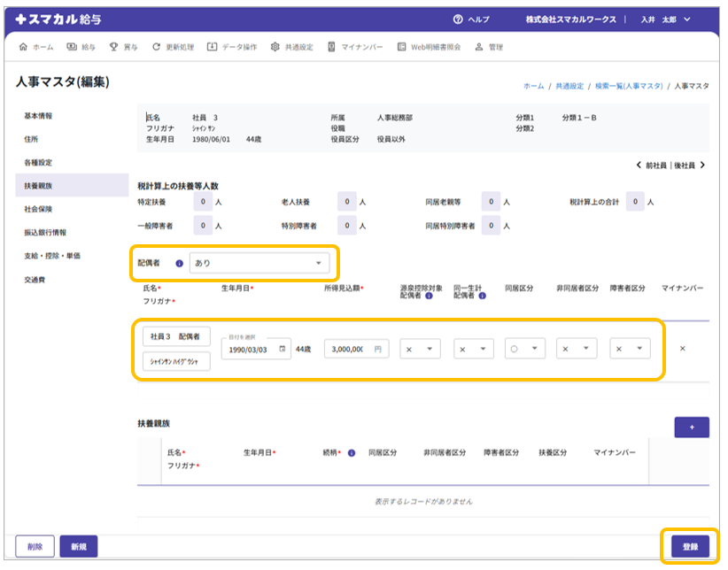Open the 共通設定 menu
The height and width of the screenshot is (570, 728).
click(x=291, y=47)
